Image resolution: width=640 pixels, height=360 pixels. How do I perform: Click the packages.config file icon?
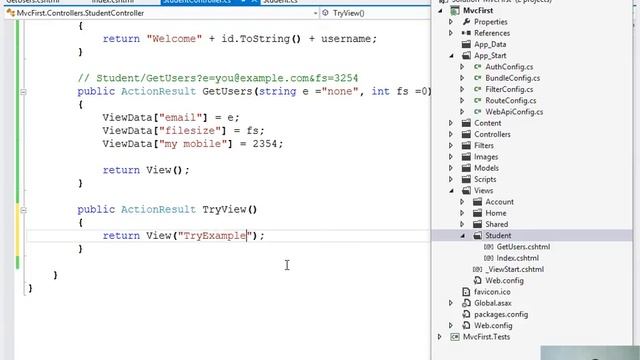coord(466,314)
